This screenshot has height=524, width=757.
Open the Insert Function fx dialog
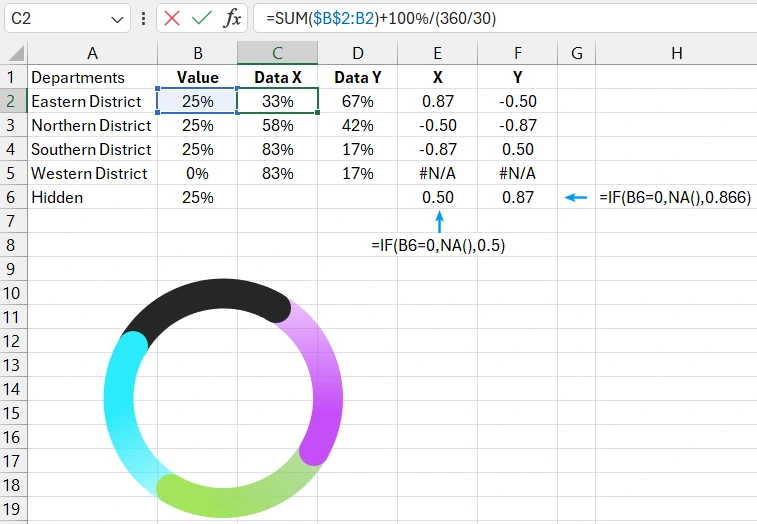coord(232,18)
